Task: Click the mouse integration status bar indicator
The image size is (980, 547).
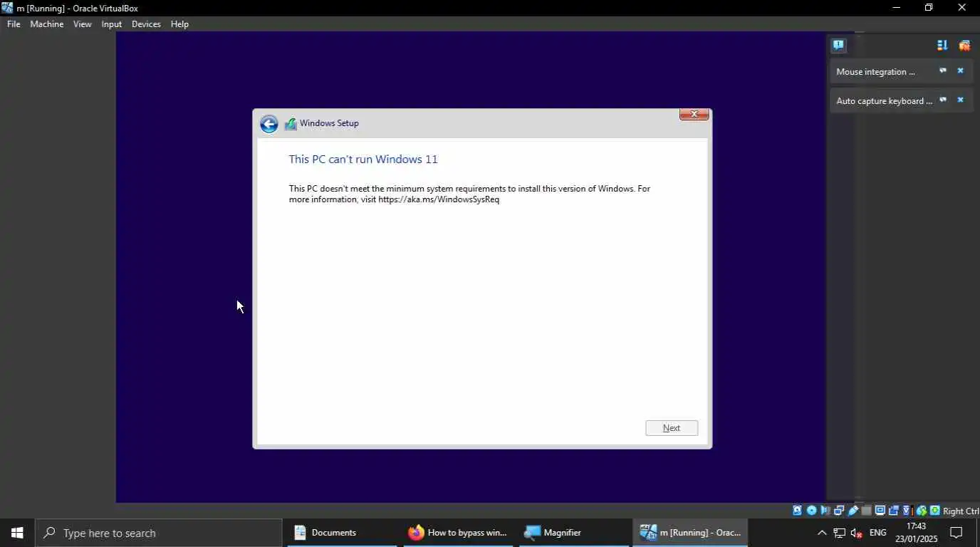Action: (922, 511)
